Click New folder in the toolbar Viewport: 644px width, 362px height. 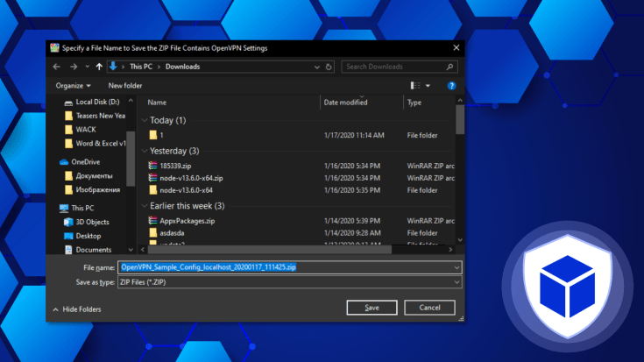(x=125, y=86)
